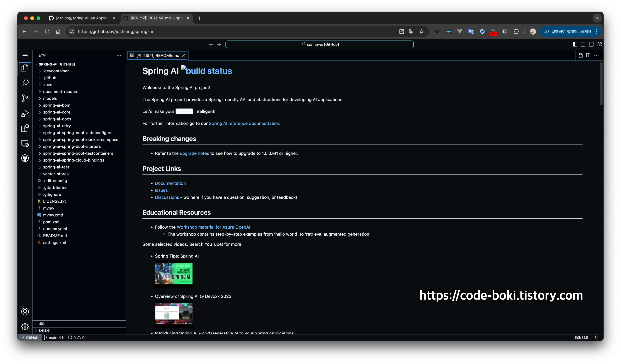Open Workshop material for Azure OpenAI link
This screenshot has width=621, height=364.
[x=213, y=227]
